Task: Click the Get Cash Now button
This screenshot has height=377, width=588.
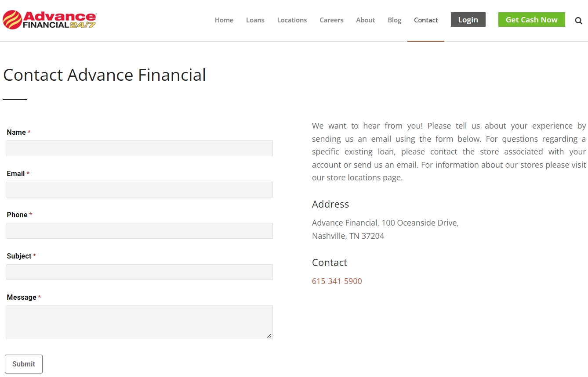Action: pyautogui.click(x=531, y=19)
